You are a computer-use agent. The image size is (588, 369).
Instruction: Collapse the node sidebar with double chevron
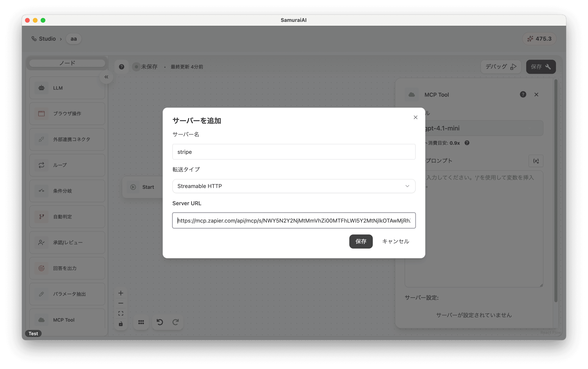click(x=106, y=77)
